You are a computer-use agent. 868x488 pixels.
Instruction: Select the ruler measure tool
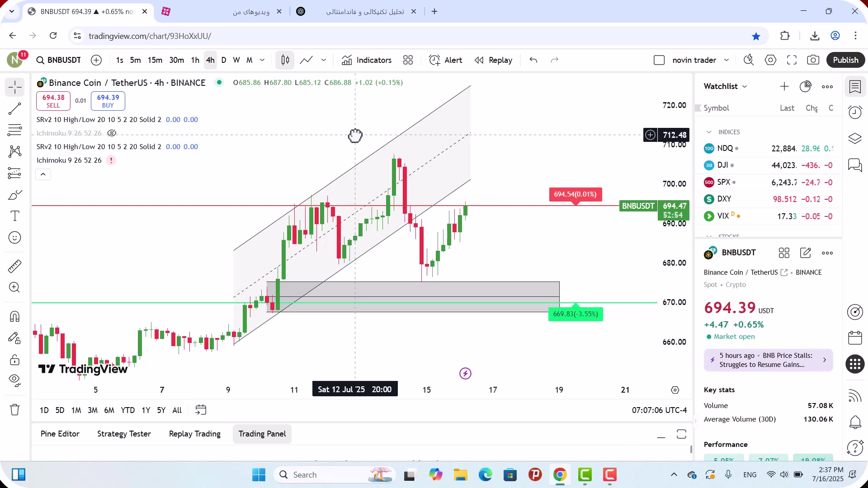click(14, 266)
